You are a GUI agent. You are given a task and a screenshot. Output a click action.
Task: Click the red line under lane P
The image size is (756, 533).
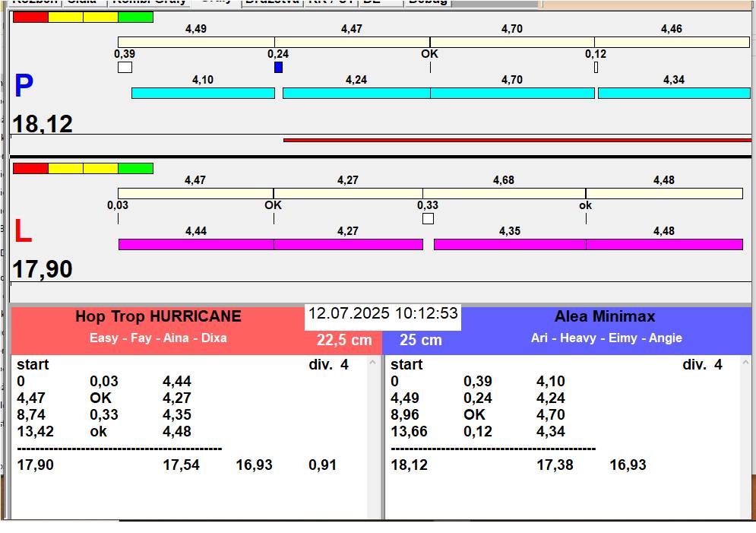pos(517,141)
